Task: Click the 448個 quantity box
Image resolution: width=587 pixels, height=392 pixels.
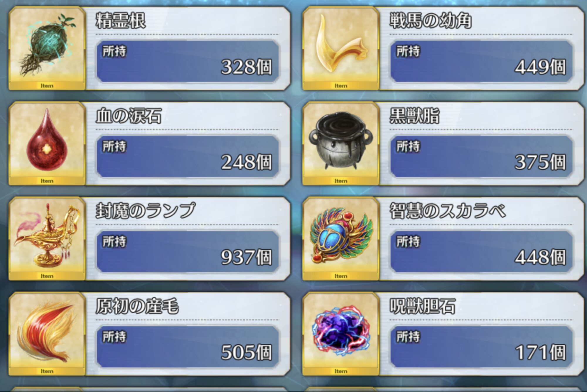Action: point(481,251)
